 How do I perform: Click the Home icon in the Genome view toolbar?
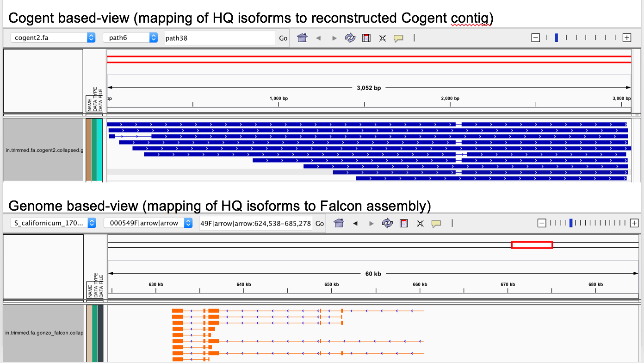pos(339,223)
